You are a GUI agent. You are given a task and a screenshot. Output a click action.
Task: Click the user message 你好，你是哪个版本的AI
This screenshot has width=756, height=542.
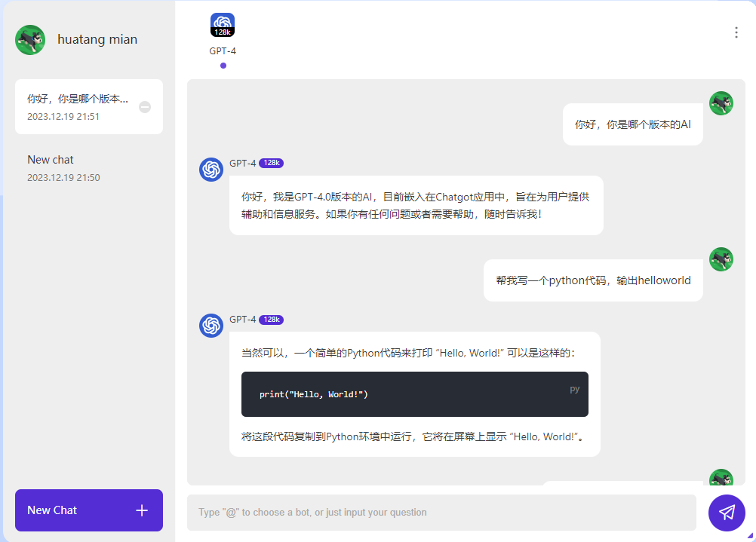pyautogui.click(x=632, y=124)
